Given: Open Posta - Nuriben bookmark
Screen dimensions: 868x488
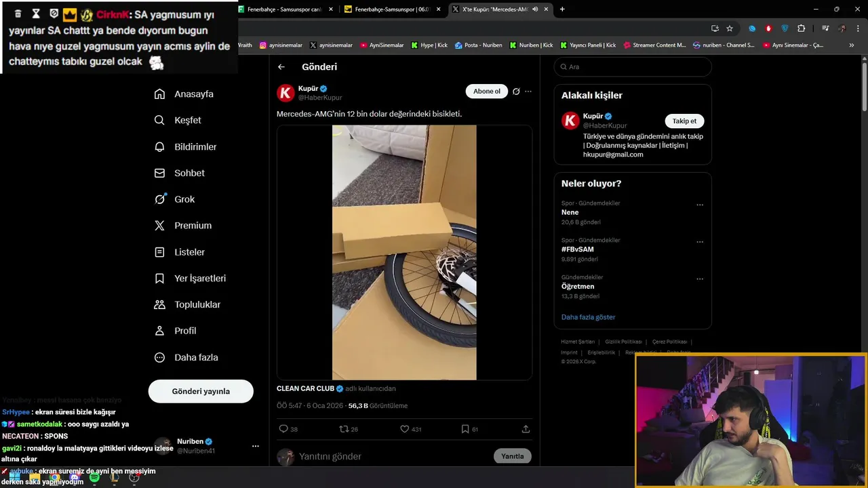Looking at the screenshot, I should (479, 45).
